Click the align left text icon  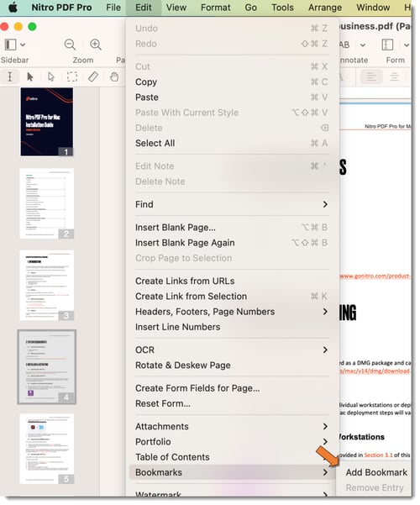371,76
